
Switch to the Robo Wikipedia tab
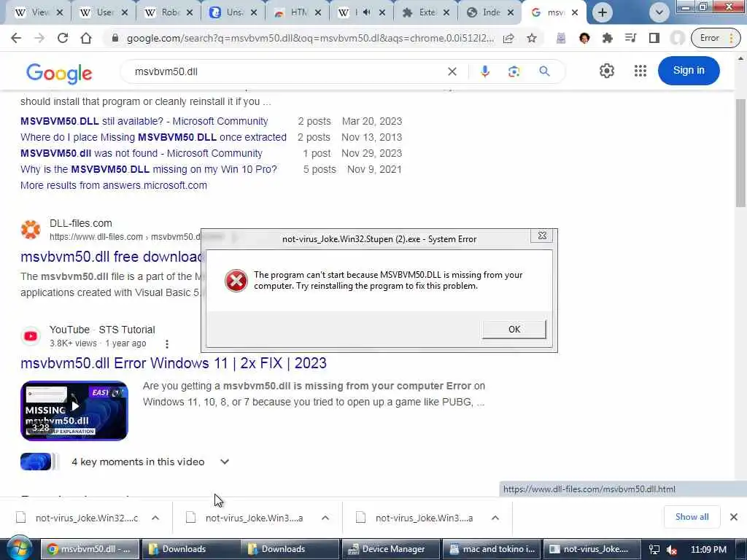169,12
